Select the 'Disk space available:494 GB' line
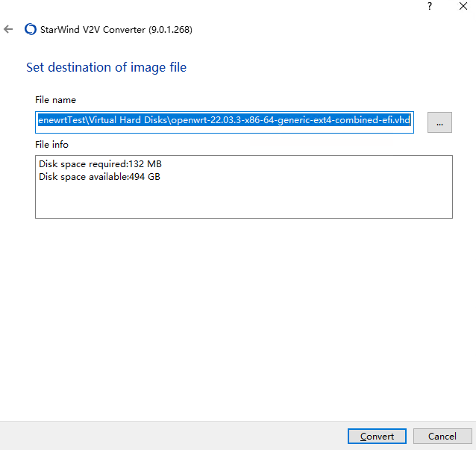This screenshot has width=476, height=450. [99, 177]
